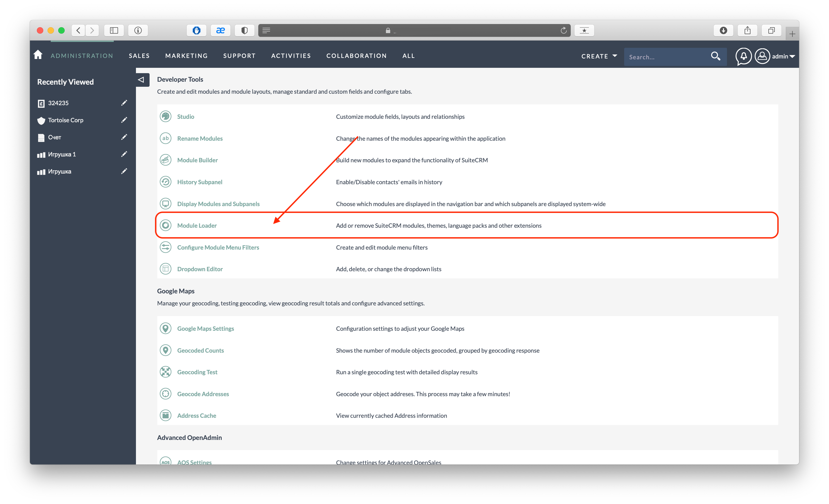The image size is (829, 504).
Task: Click the Module Builder icon
Action: pyautogui.click(x=166, y=160)
